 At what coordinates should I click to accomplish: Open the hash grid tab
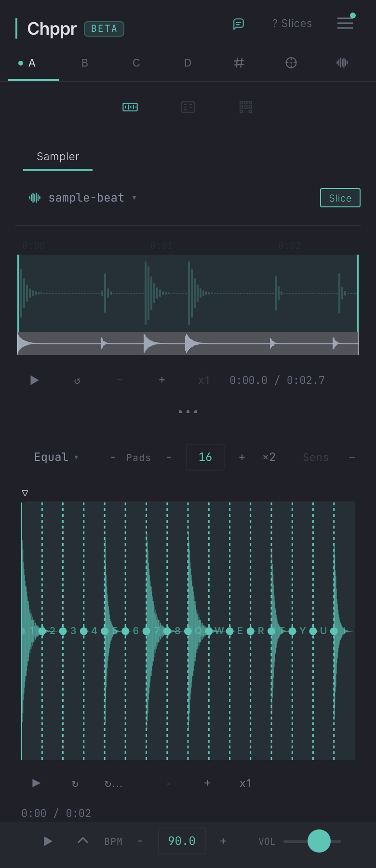239,63
